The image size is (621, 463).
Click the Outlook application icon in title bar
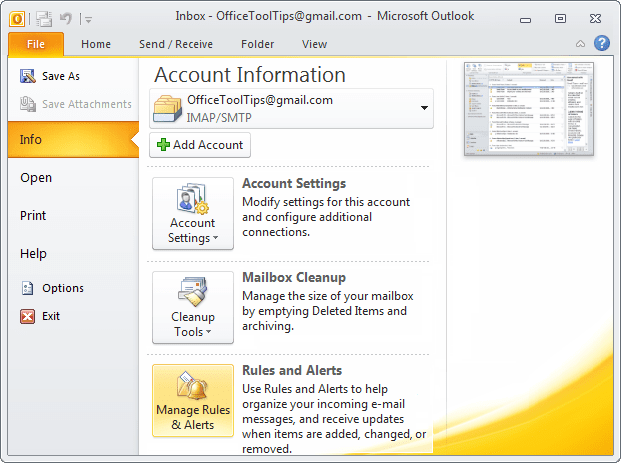[17, 18]
